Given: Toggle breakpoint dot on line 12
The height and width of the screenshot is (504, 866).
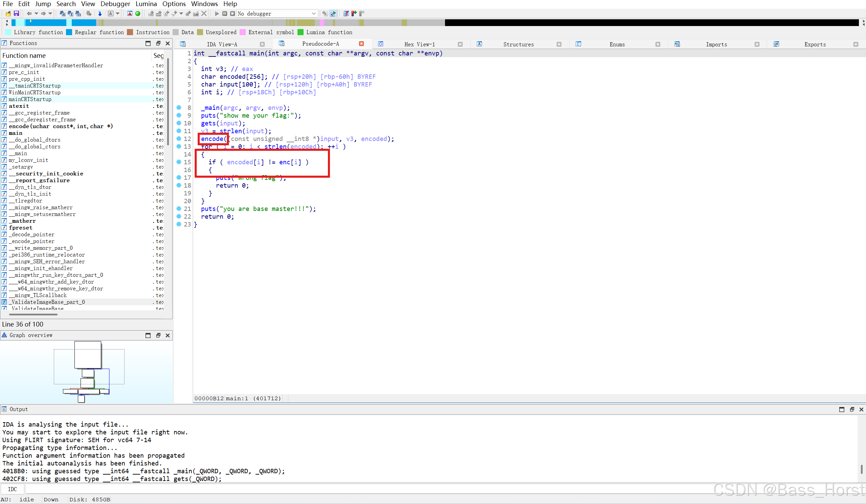Looking at the screenshot, I should [179, 139].
